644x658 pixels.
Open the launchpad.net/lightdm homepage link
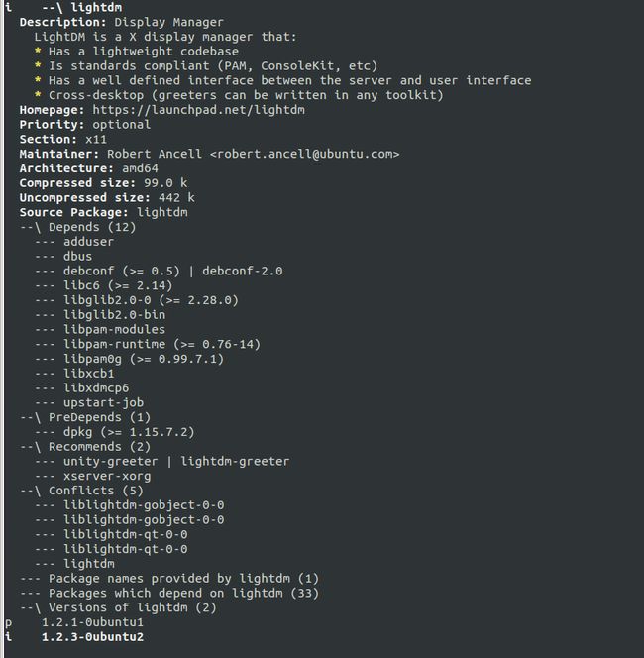[198, 110]
